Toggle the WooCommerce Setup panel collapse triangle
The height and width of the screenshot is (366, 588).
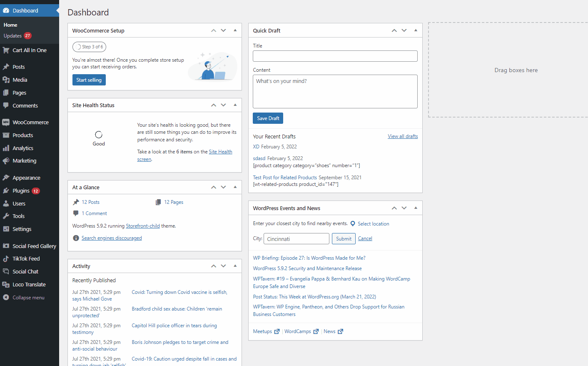pos(235,30)
